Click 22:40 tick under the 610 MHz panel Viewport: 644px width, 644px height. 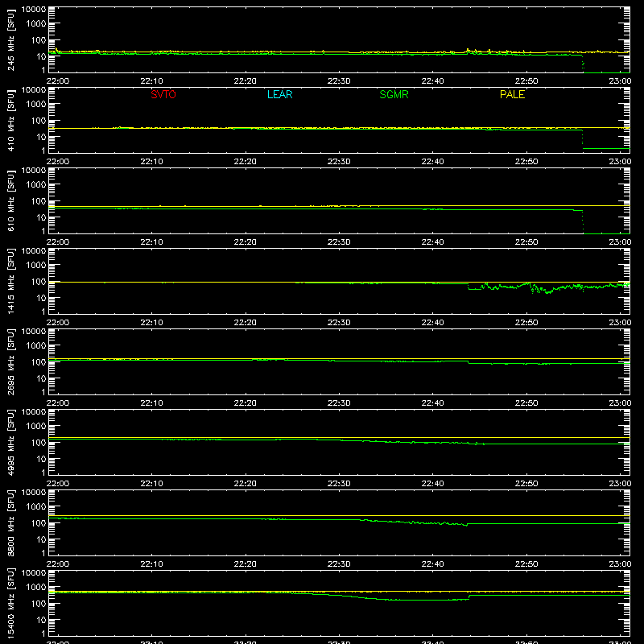(432, 242)
